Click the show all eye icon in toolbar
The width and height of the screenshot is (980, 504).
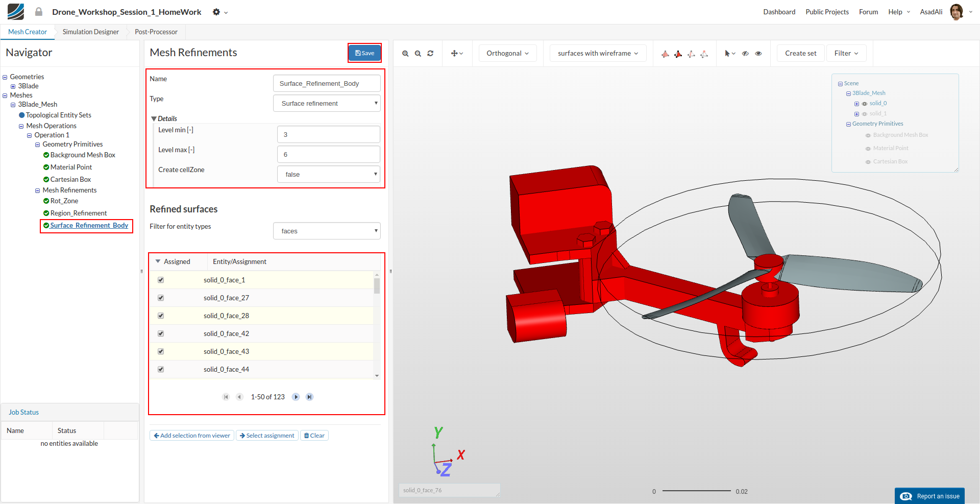click(758, 54)
